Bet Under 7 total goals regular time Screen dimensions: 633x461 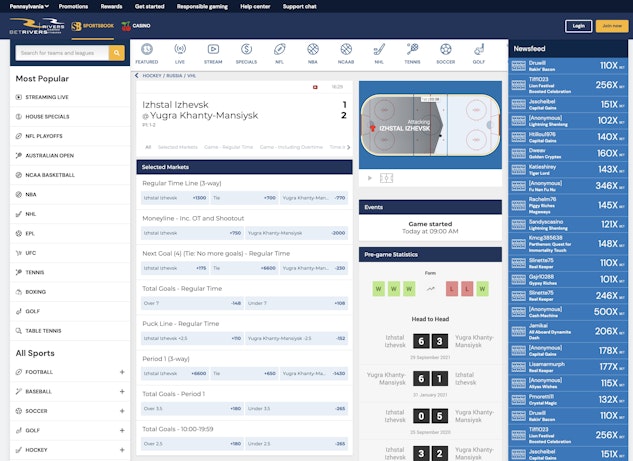[296, 303]
